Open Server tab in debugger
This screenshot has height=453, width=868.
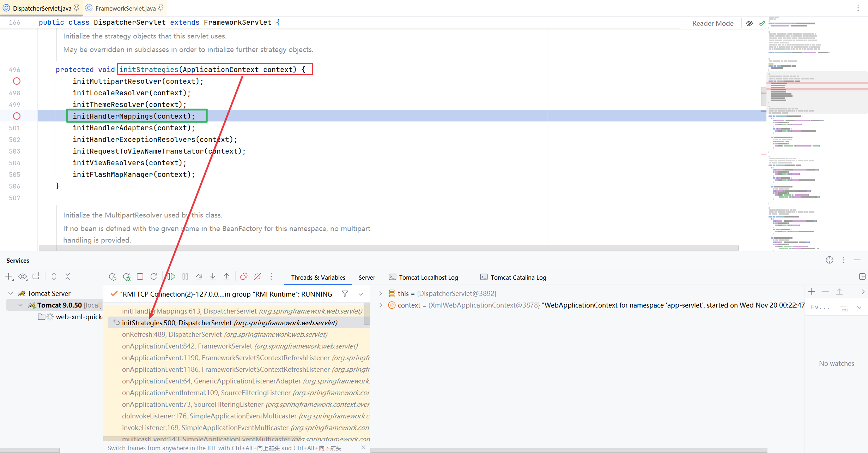click(x=366, y=278)
